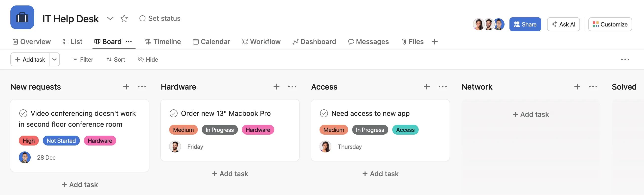Click the plus icon in Hardware column header

(276, 87)
